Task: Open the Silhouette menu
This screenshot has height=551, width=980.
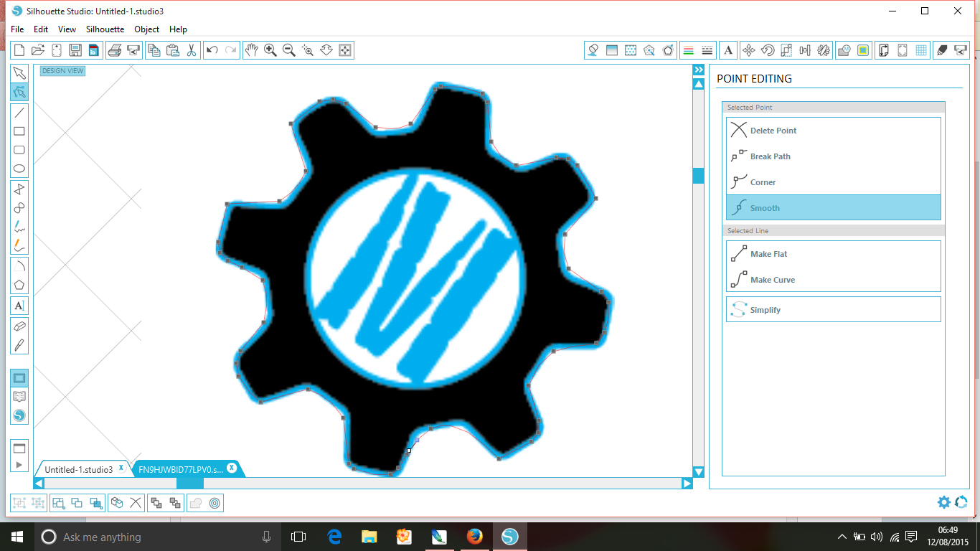Action: coord(105,29)
